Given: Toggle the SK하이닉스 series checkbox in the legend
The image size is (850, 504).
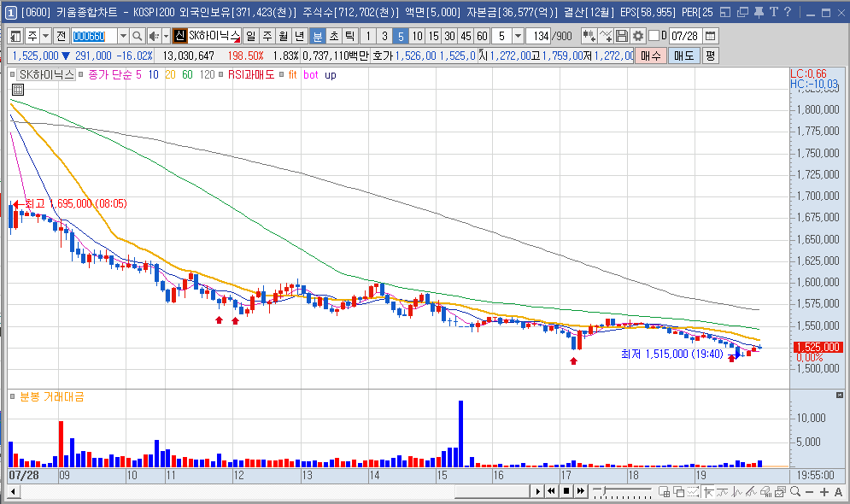Looking at the screenshot, I should click(x=13, y=75).
